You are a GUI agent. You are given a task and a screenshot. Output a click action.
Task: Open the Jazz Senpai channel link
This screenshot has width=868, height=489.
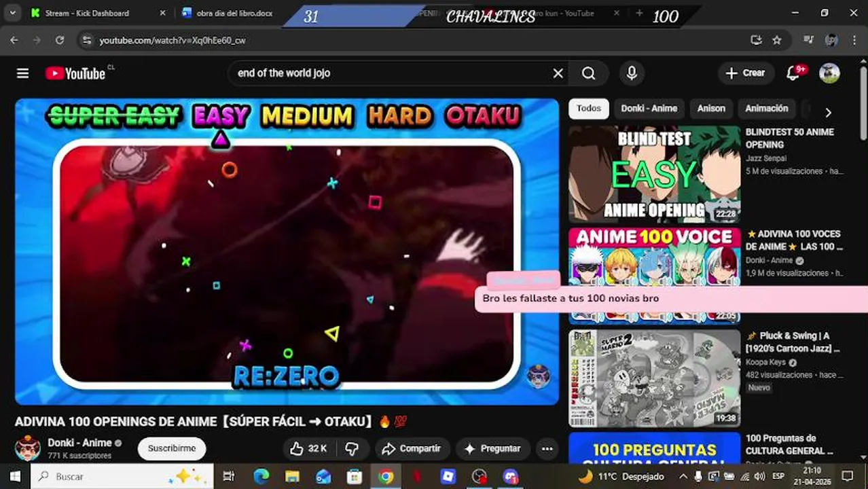(767, 158)
